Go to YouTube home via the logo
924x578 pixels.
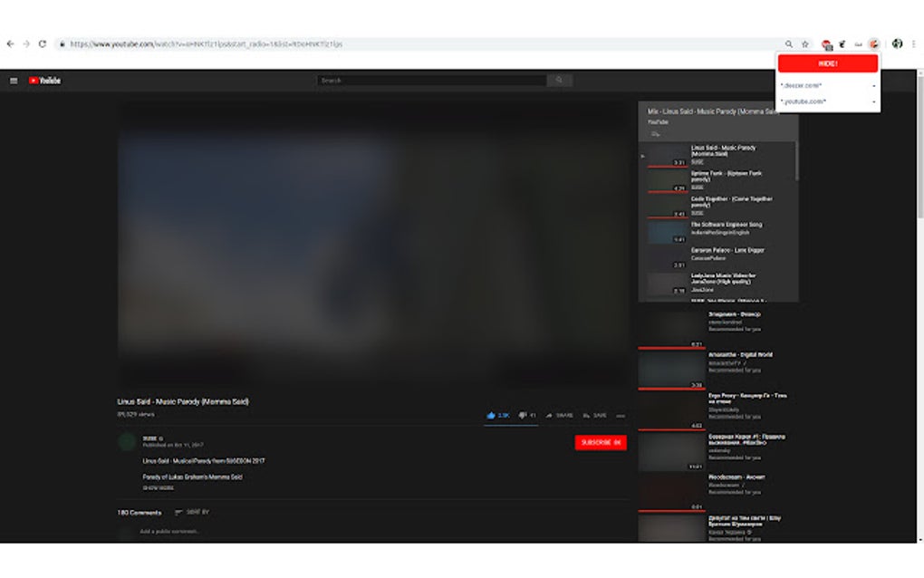[x=44, y=81]
